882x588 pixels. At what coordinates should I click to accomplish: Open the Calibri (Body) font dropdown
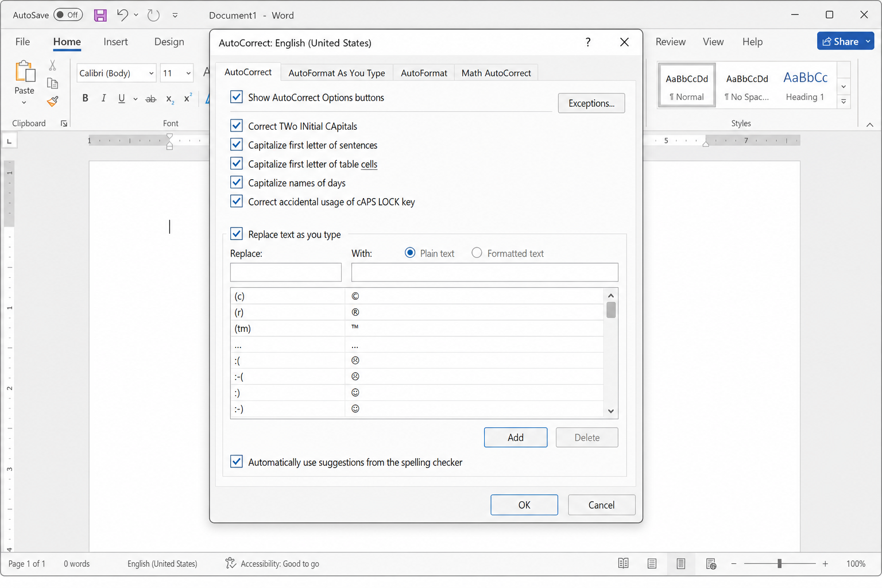pyautogui.click(x=151, y=73)
